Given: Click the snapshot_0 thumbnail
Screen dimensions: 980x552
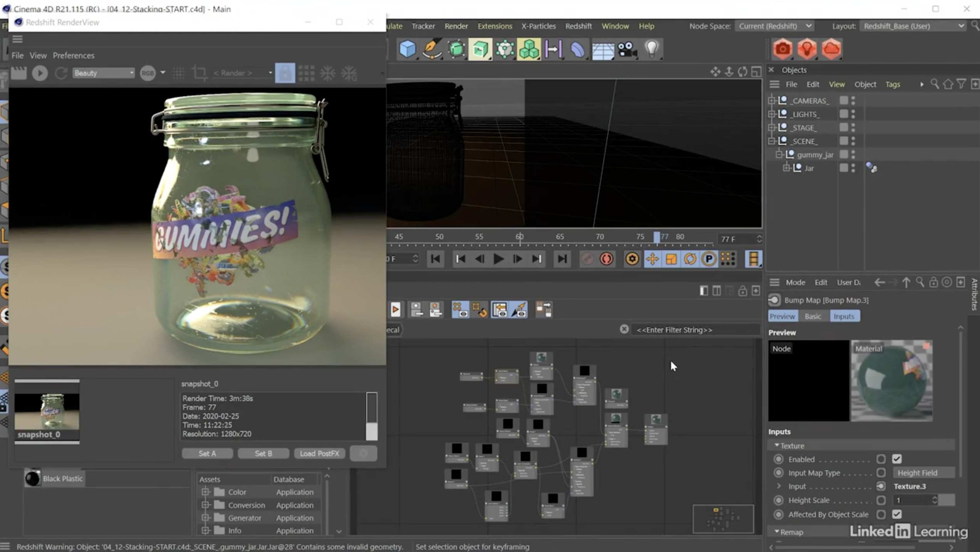Looking at the screenshot, I should [47, 411].
